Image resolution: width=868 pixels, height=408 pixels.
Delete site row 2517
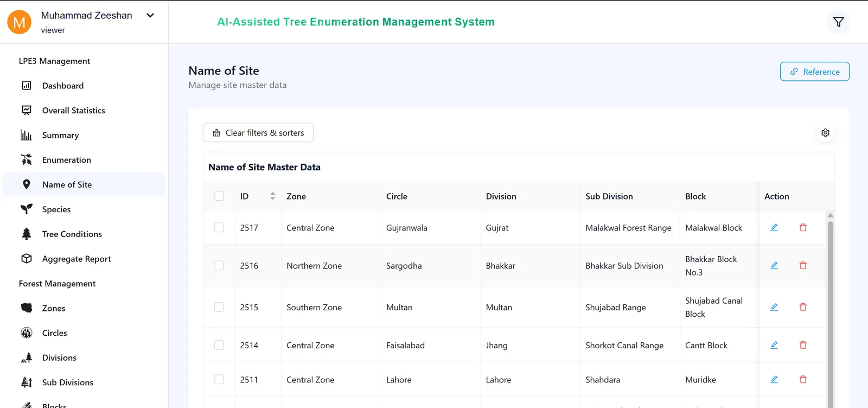tap(803, 228)
